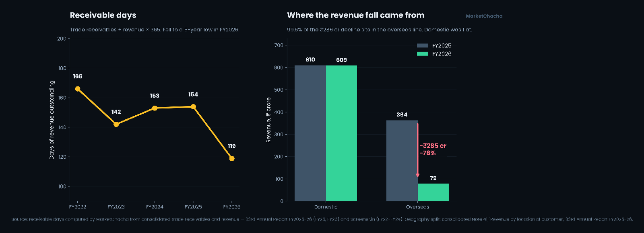644x233 pixels.
Task: Click the '-₹285 cr' annotation text
Action: click(433, 146)
